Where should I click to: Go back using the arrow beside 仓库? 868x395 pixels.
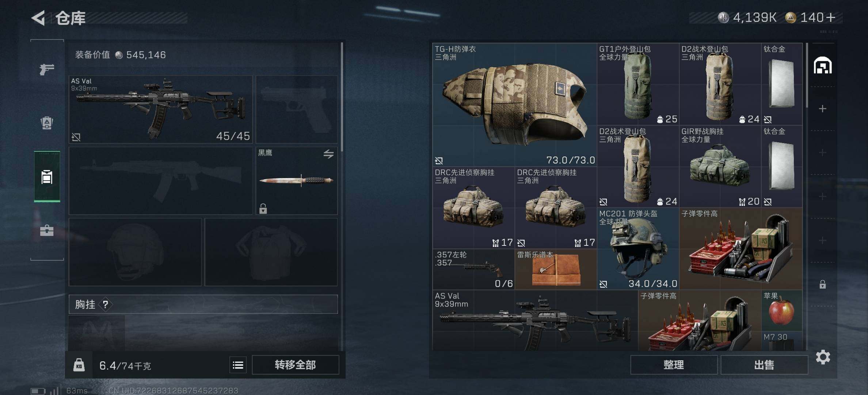(39, 18)
